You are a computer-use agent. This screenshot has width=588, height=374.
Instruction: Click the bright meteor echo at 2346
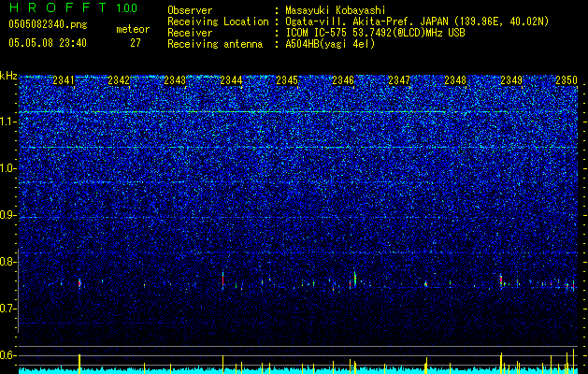(x=354, y=278)
